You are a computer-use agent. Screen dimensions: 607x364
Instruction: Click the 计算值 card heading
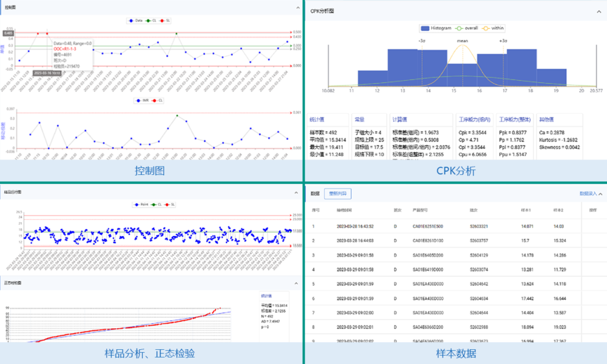click(400, 120)
